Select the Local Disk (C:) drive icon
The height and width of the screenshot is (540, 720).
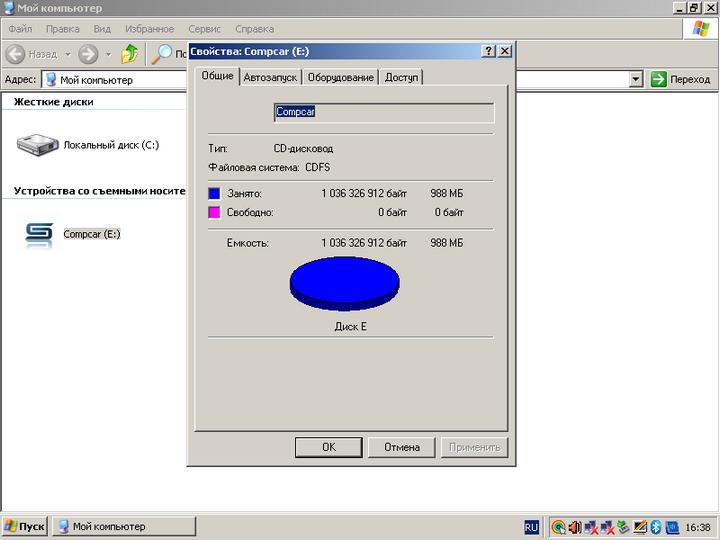tap(38, 145)
